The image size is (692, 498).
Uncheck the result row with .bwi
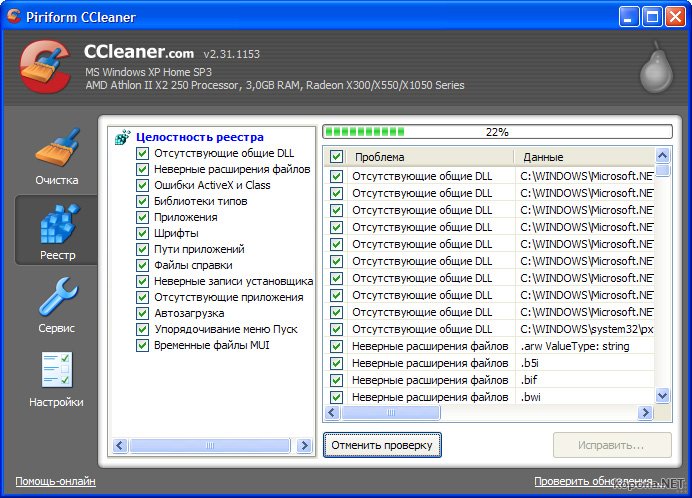pos(336,397)
